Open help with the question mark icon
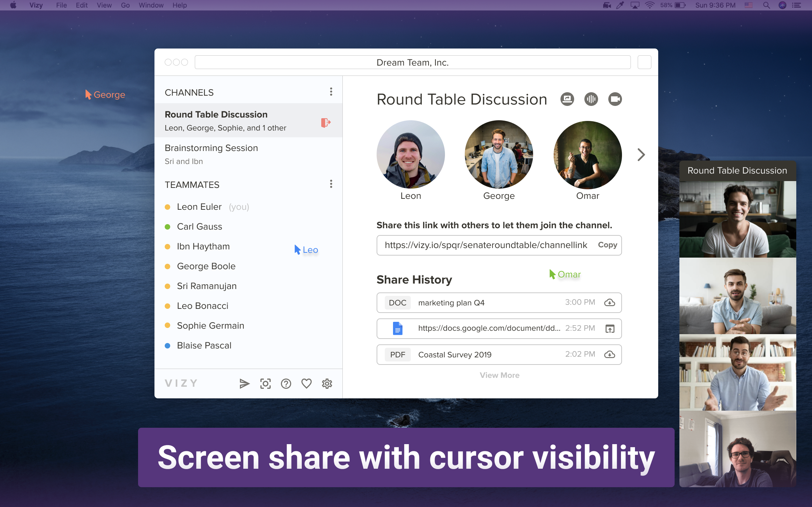812x507 pixels. (x=286, y=384)
